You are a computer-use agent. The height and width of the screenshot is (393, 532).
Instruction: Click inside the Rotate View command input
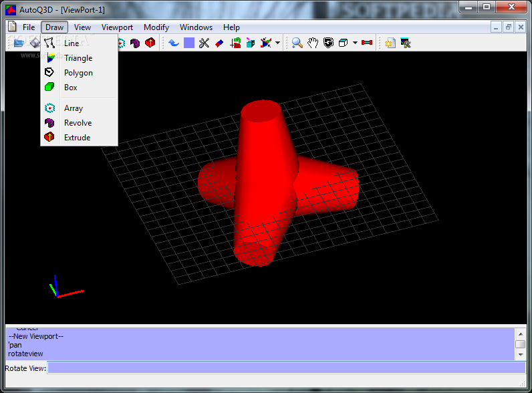point(286,368)
